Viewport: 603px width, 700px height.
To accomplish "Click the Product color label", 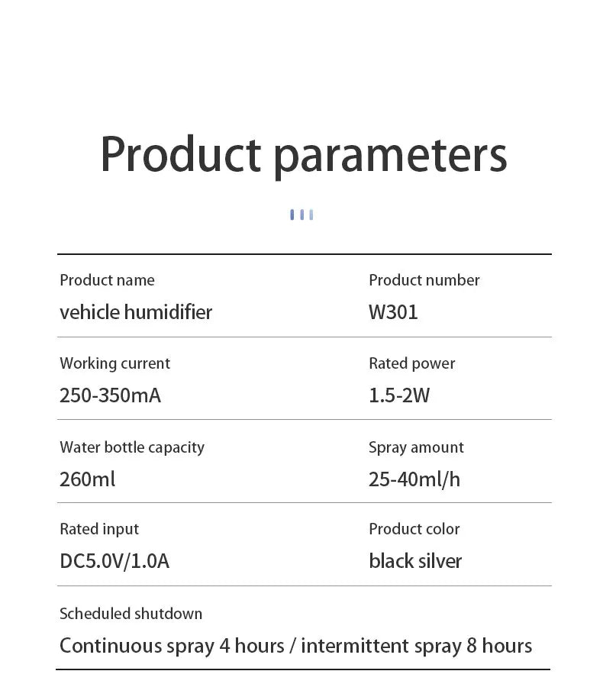I will point(414,529).
